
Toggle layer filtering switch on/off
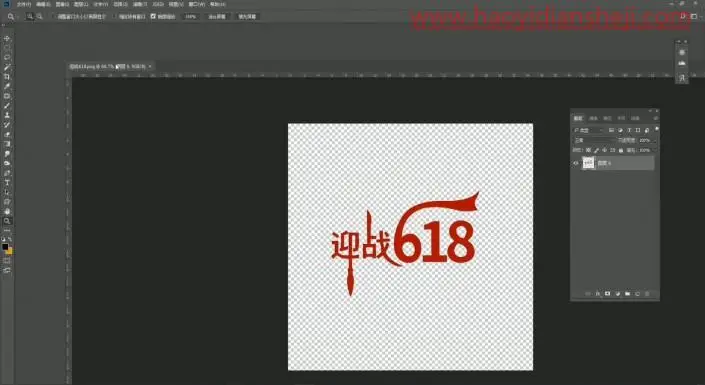tap(657, 129)
